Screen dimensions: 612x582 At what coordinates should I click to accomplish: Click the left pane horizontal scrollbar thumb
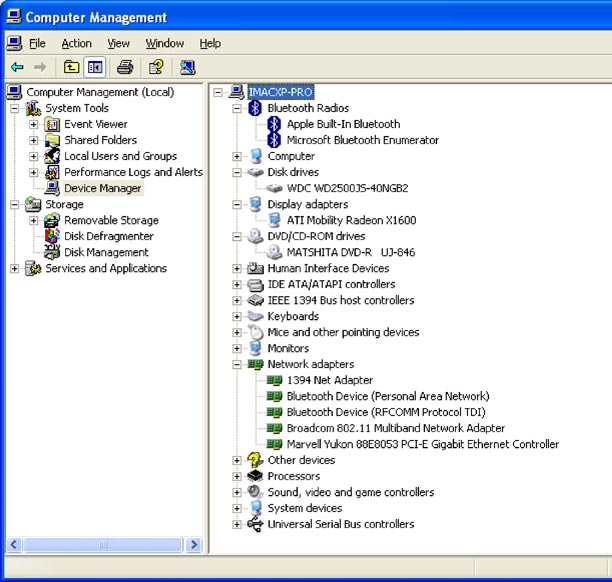(103, 545)
